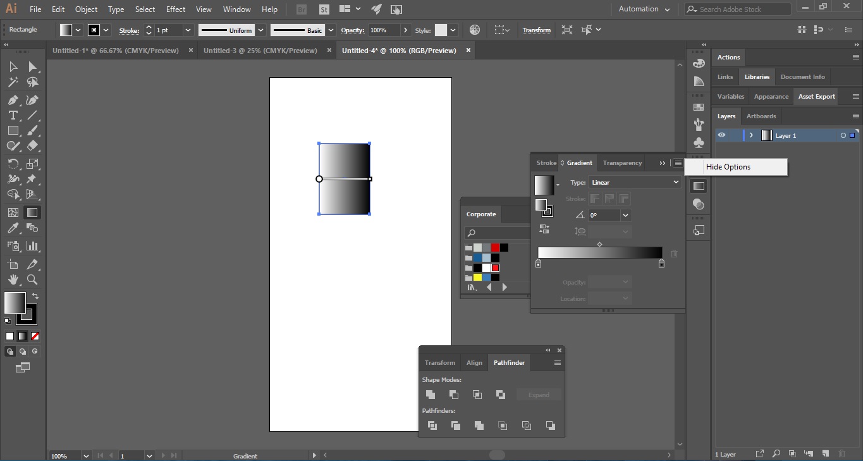Click Transform in the control bar
868x461 pixels.
pos(536,30)
